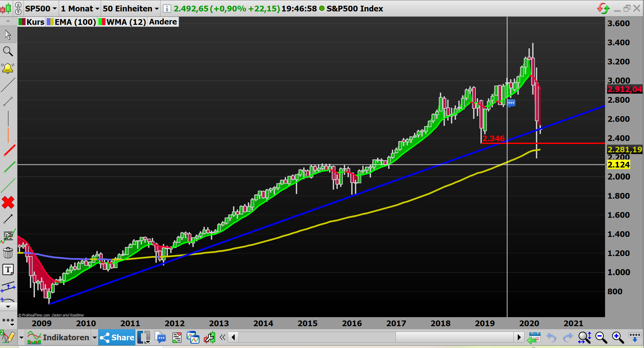
Task: Zoom in the chart
Action: (618, 337)
